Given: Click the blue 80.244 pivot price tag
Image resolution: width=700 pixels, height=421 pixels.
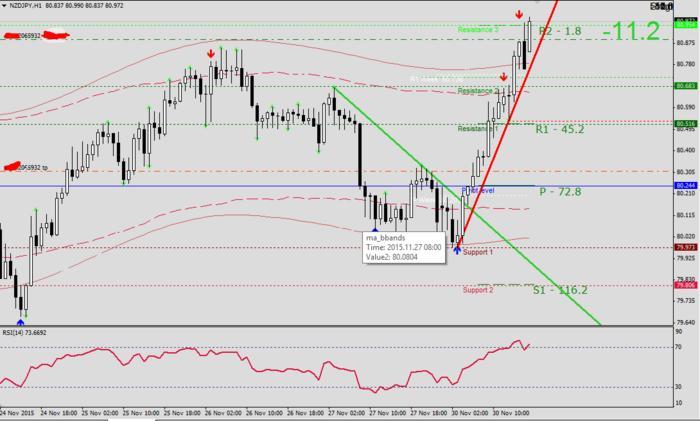Looking at the screenshot, I should (686, 185).
